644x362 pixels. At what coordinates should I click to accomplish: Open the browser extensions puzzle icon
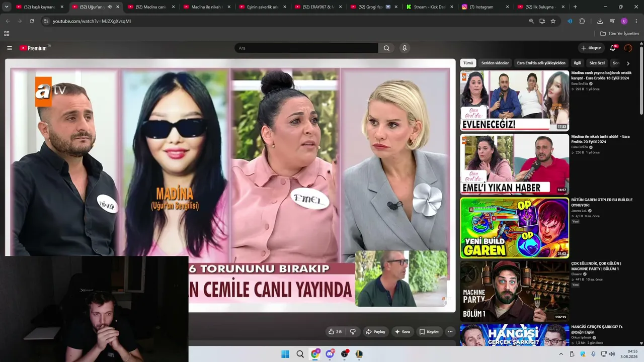tap(582, 21)
